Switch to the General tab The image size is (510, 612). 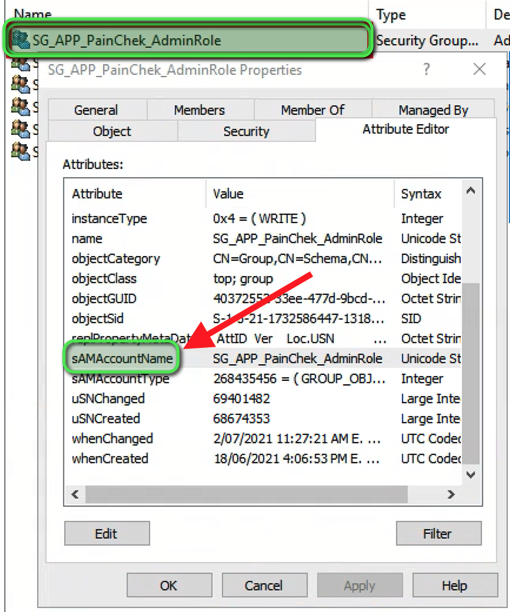click(x=96, y=110)
